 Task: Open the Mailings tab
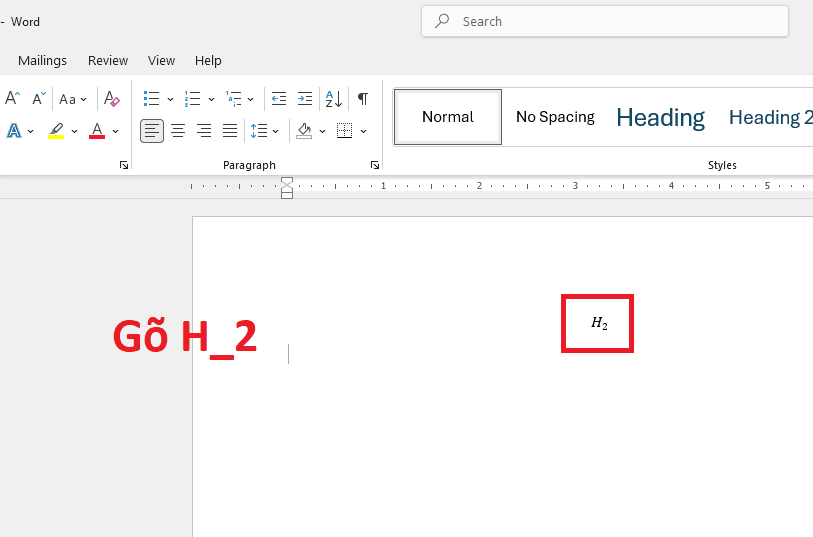[43, 61]
